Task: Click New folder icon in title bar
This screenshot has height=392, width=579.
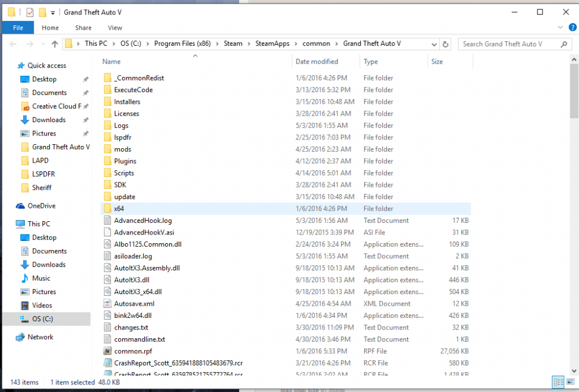Action: pyautogui.click(x=42, y=13)
